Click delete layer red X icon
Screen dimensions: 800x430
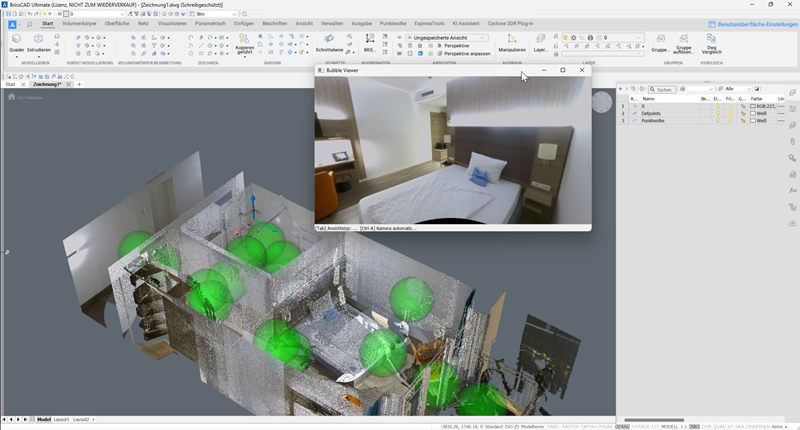point(627,89)
